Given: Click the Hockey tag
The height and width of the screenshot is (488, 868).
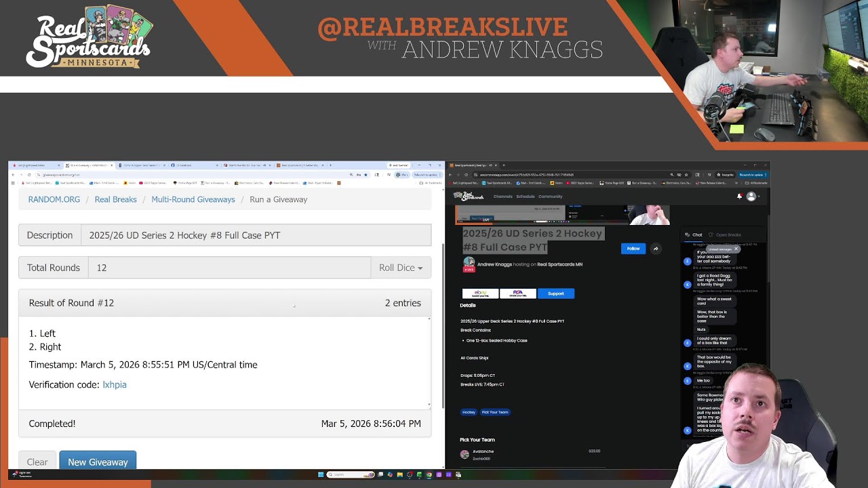Looking at the screenshot, I should (469, 412).
